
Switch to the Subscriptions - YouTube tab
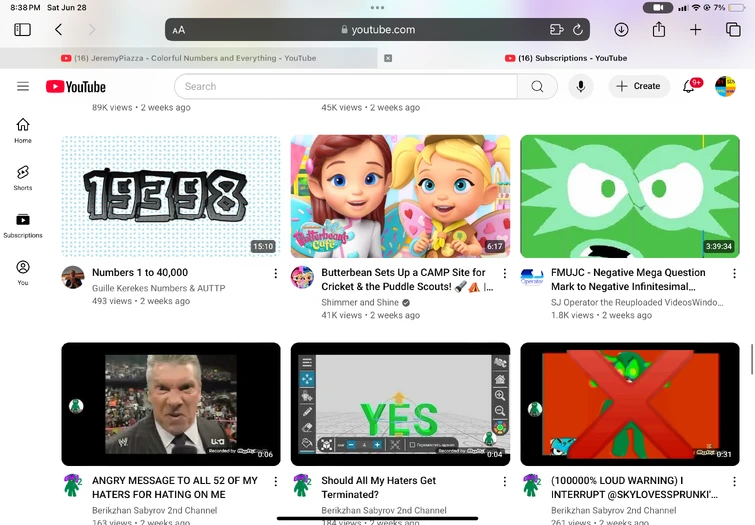coord(566,58)
